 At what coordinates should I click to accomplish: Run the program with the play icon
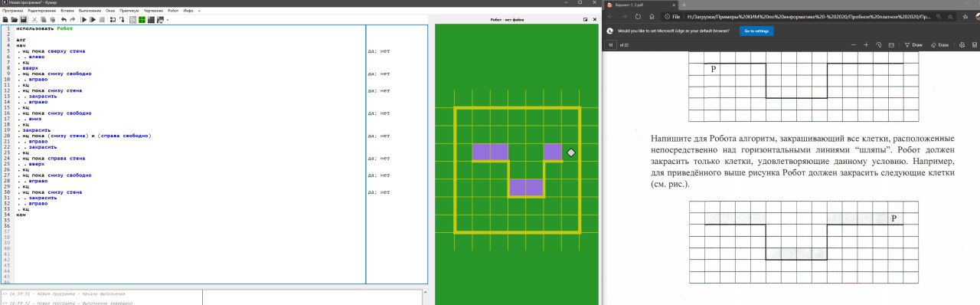pos(83,19)
